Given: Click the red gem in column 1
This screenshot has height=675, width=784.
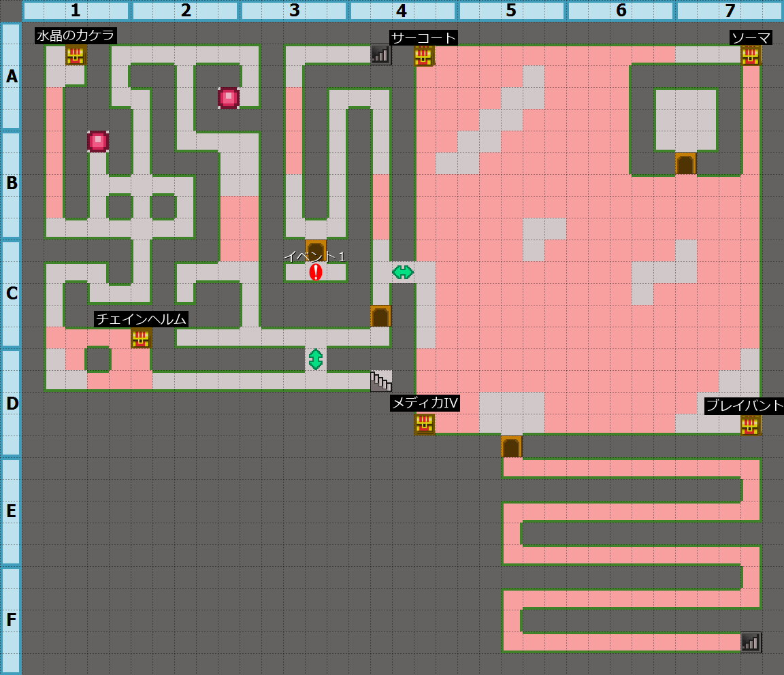Looking at the screenshot, I should [98, 142].
